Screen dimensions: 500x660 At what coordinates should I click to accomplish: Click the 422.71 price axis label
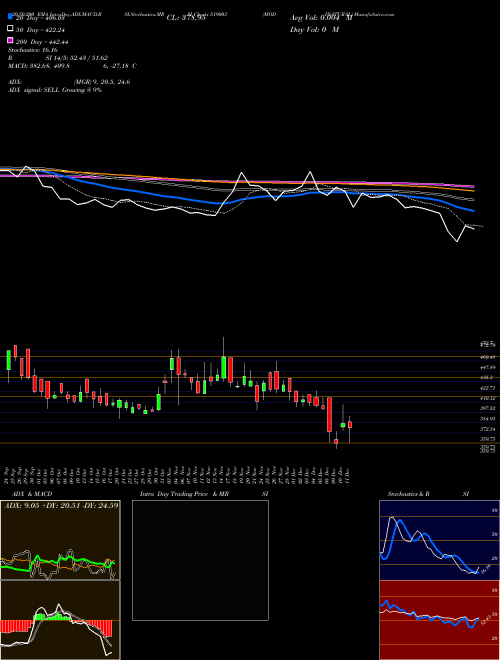(490, 388)
